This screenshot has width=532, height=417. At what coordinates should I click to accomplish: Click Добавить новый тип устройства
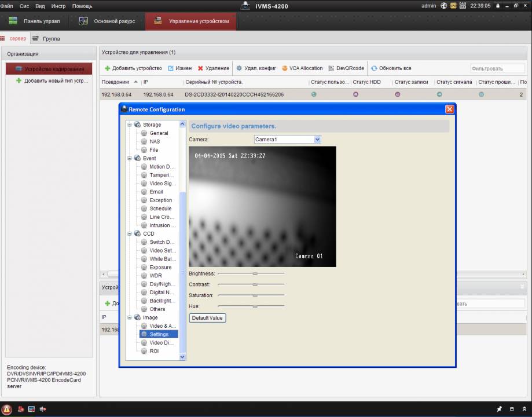click(x=52, y=81)
